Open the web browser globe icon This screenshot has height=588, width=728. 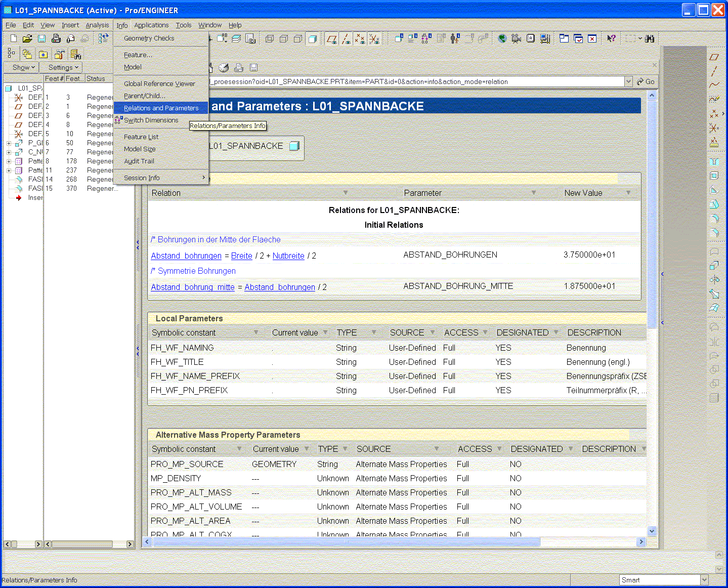502,38
